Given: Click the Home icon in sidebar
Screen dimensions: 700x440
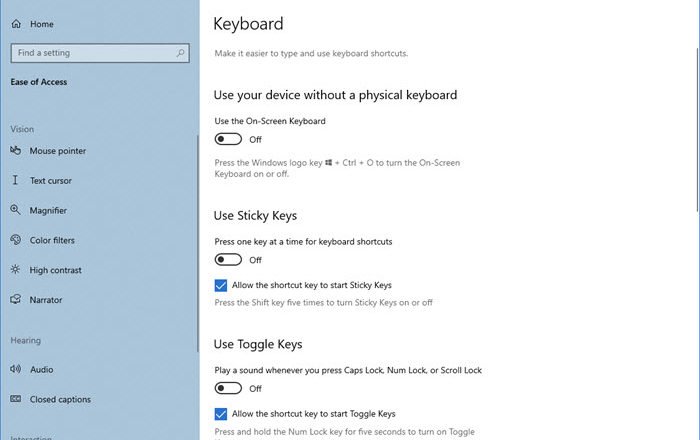Looking at the screenshot, I should [x=17, y=23].
